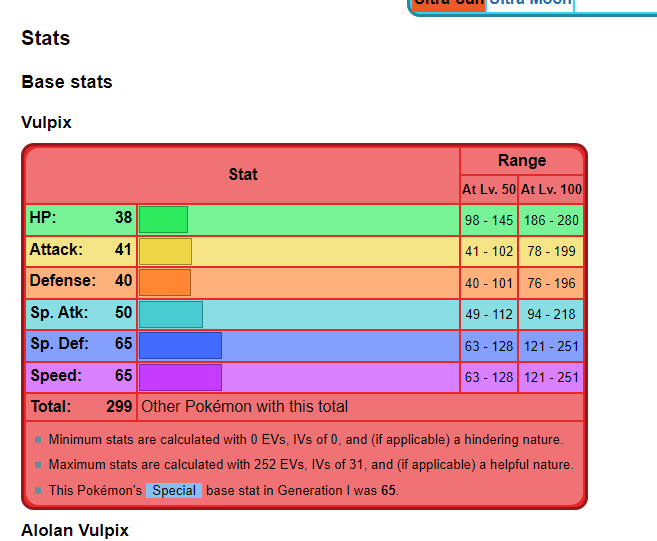Screen dimensions: 657x541
Task: Click the Sp. Atk range '94 - 218'
Action: [x=551, y=314]
